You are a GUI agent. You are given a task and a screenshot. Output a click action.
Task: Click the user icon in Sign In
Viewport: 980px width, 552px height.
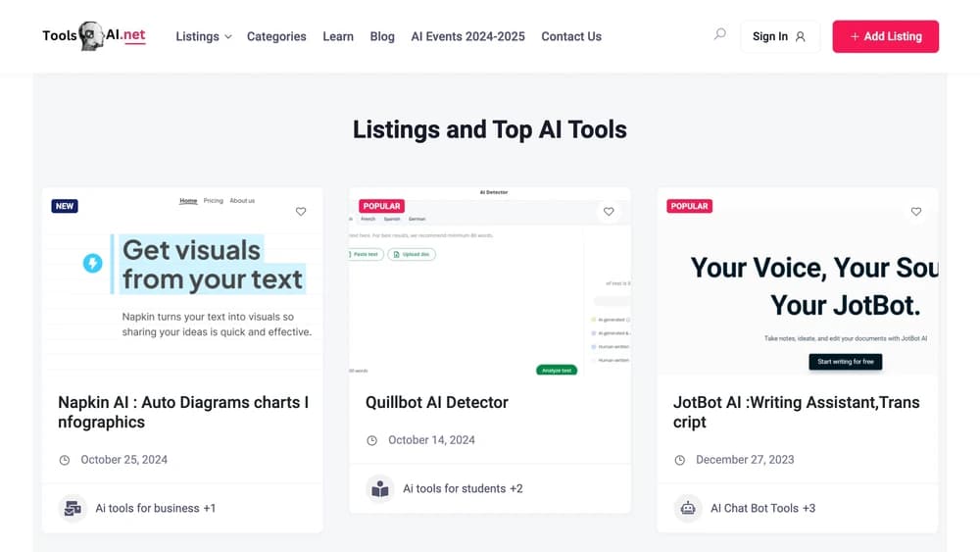[x=800, y=37]
